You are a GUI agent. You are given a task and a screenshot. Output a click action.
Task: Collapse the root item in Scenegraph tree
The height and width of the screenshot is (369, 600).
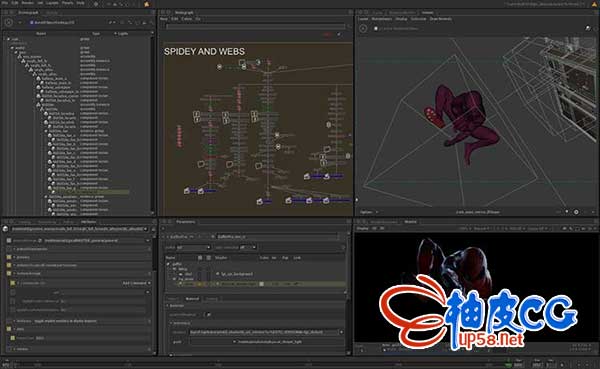(8, 39)
